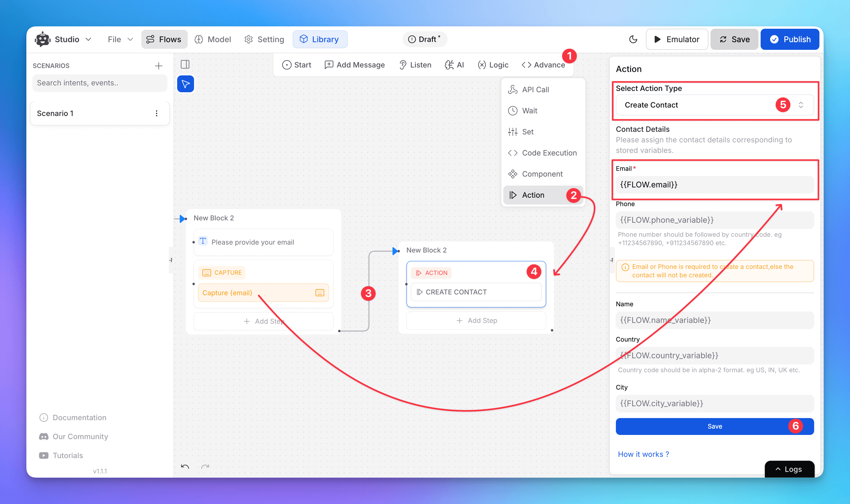Toggle dark mode moon icon
The width and height of the screenshot is (850, 504).
pos(633,39)
